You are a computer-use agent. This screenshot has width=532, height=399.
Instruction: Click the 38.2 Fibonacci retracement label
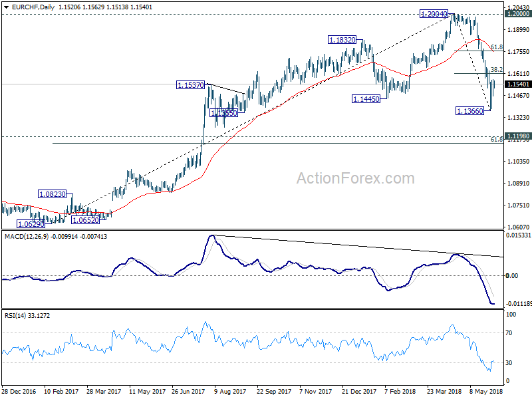496,70
